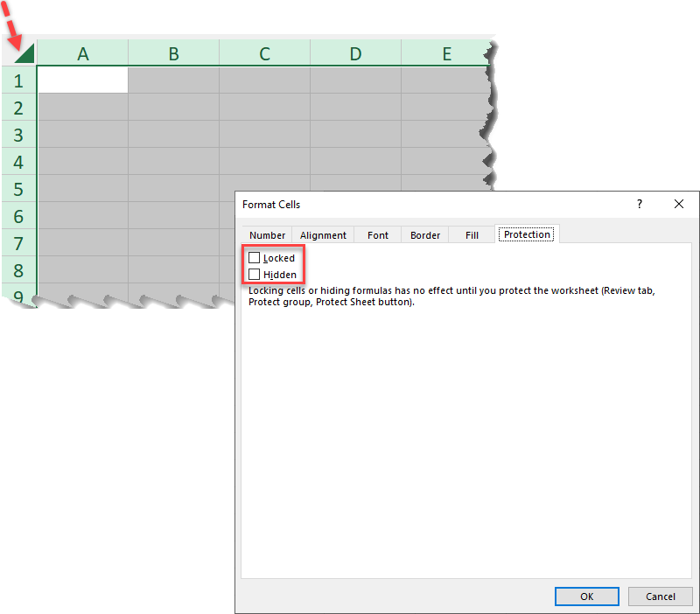The image size is (700, 614).
Task: Go to the Border tab
Action: click(425, 235)
